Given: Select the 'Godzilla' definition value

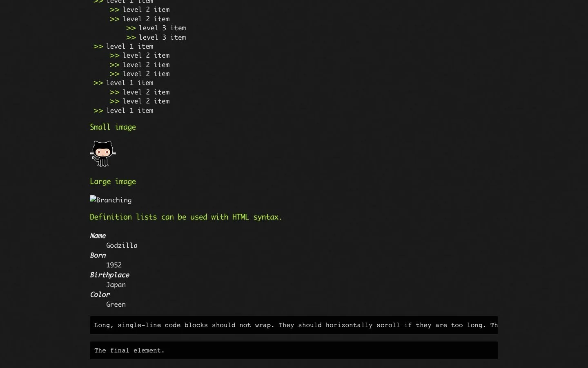Looking at the screenshot, I should pyautogui.click(x=122, y=245).
